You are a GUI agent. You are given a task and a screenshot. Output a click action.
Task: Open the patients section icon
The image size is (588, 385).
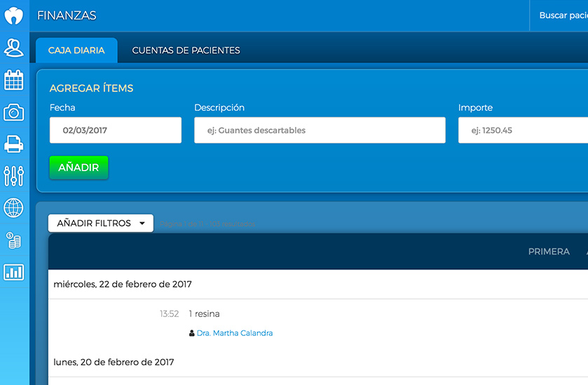14,48
